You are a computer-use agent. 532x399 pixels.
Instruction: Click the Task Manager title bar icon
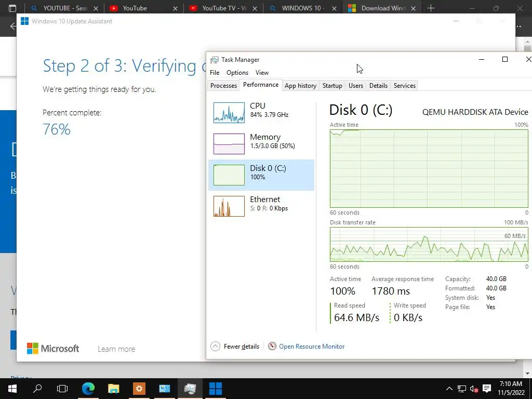click(214, 60)
